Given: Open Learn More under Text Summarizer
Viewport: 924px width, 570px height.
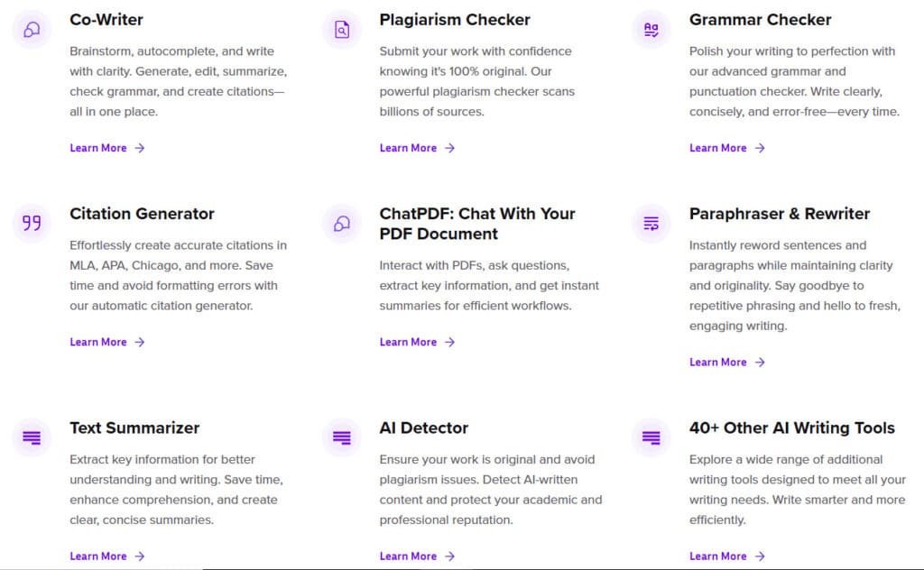Looking at the screenshot, I should coord(99,556).
